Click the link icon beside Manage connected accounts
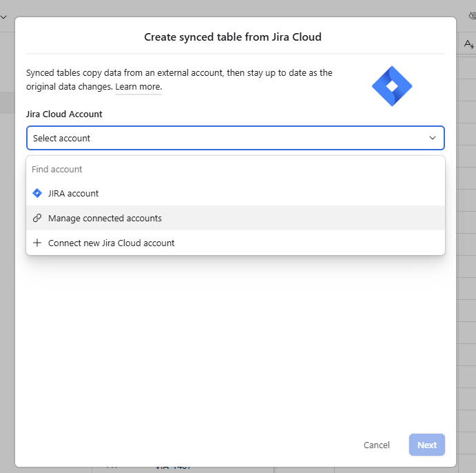The image size is (476, 473). point(37,218)
